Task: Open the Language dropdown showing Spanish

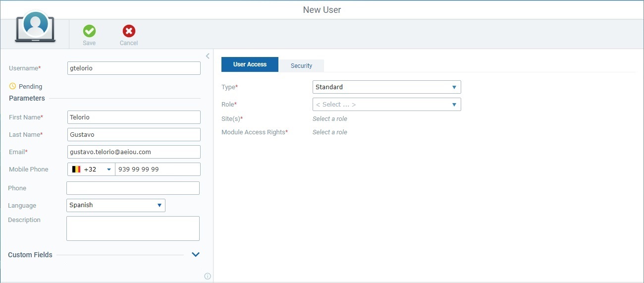Action: [x=115, y=205]
